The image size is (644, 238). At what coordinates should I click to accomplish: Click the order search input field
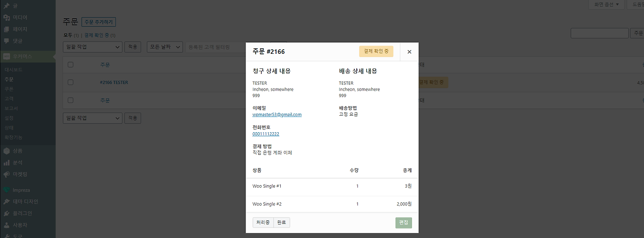pyautogui.click(x=599, y=33)
